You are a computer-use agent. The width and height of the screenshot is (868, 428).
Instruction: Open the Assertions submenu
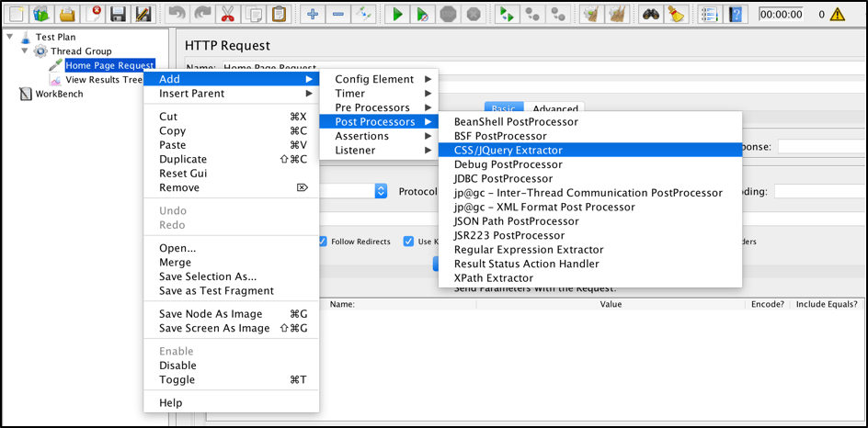click(x=379, y=136)
